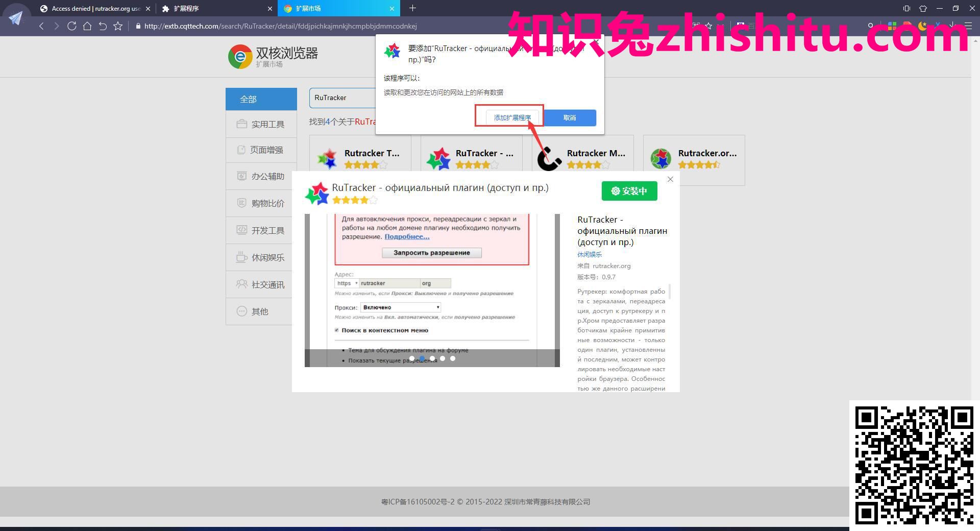
Task: Close the Access denied rutracker.org tab
Action: point(148,9)
